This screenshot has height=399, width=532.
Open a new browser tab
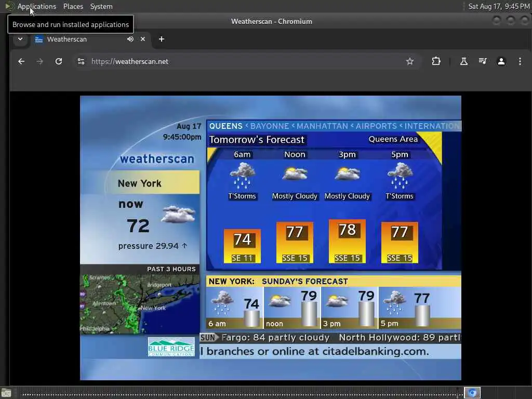[x=162, y=39]
